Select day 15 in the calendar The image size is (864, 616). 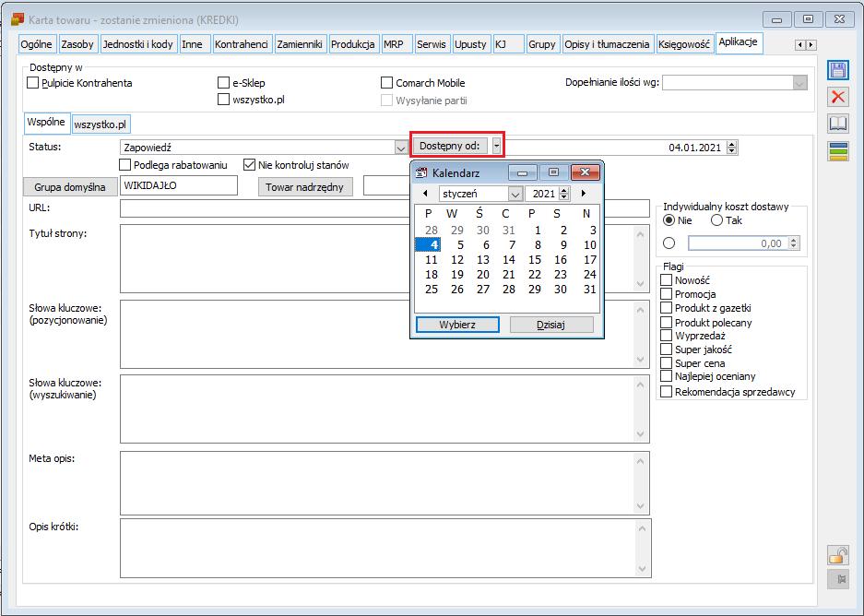(535, 259)
